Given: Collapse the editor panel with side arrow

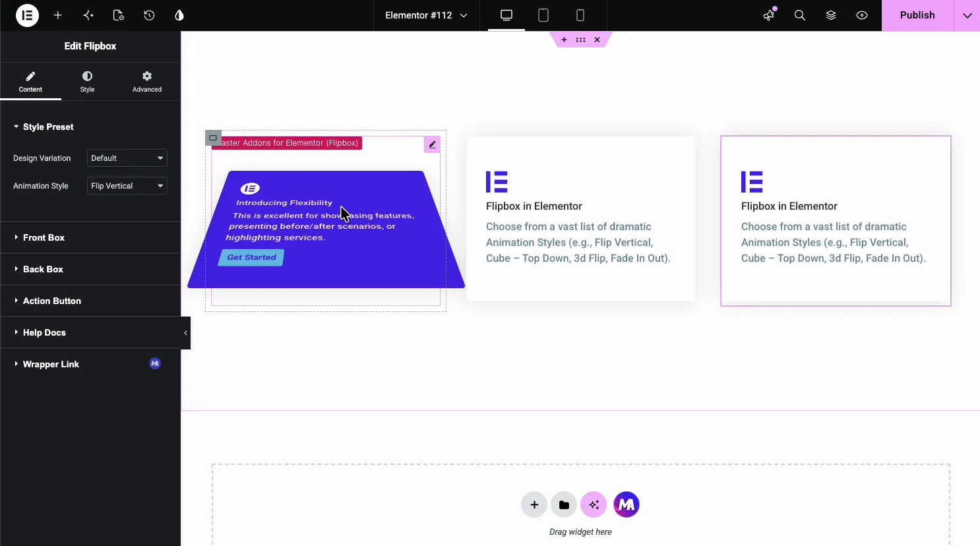Looking at the screenshot, I should 185,333.
